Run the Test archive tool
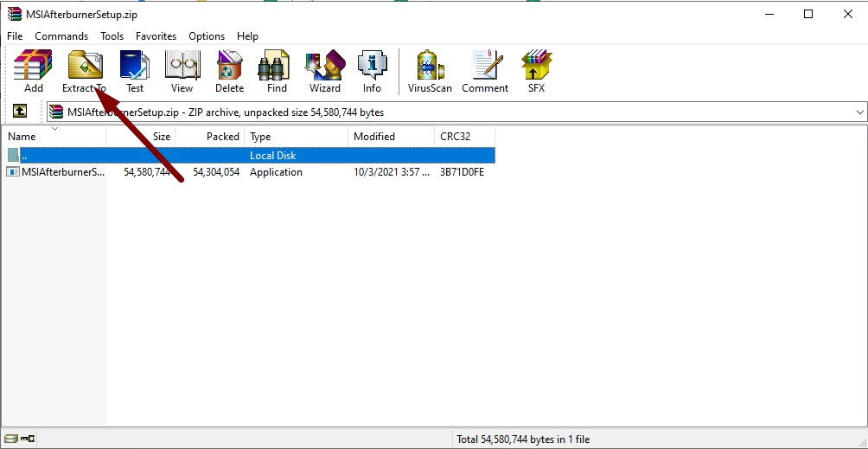This screenshot has width=868, height=449. pyautogui.click(x=135, y=71)
